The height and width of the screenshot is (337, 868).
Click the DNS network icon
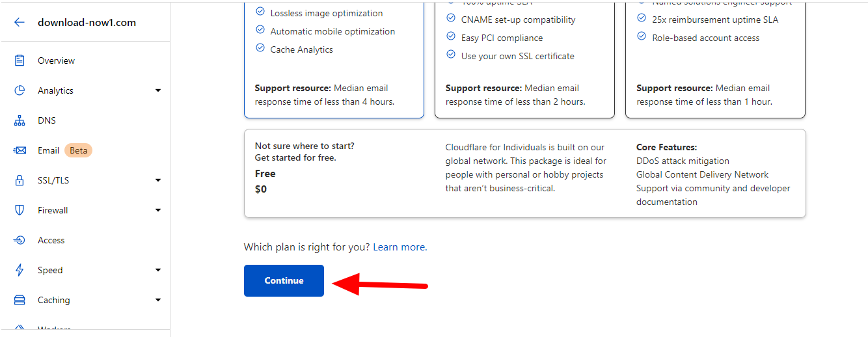click(20, 120)
